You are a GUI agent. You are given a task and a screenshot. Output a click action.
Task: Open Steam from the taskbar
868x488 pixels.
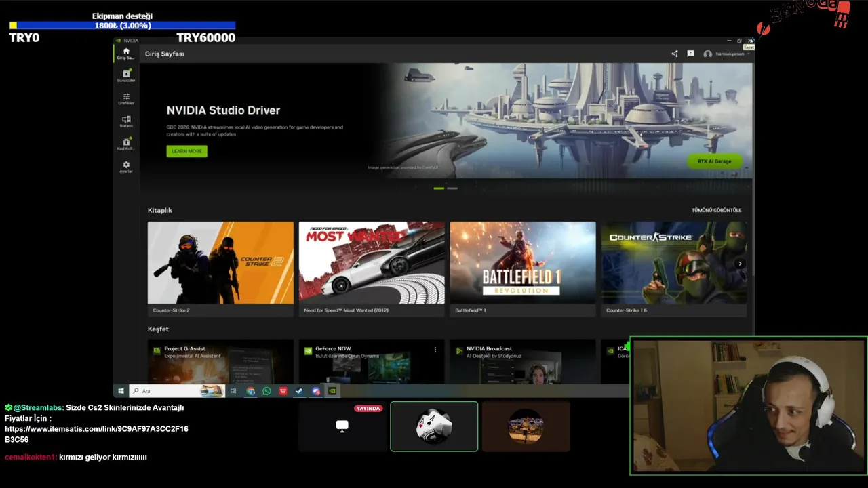click(x=300, y=391)
